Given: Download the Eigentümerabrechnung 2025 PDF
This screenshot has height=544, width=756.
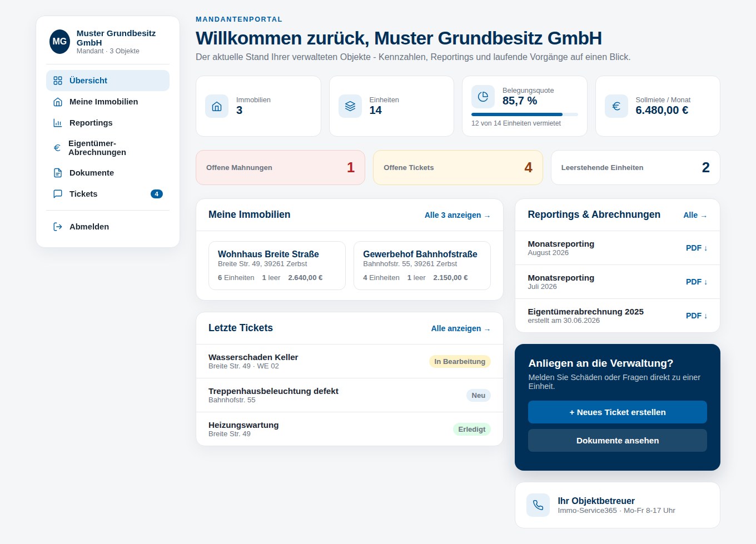Looking at the screenshot, I should tap(697, 316).
